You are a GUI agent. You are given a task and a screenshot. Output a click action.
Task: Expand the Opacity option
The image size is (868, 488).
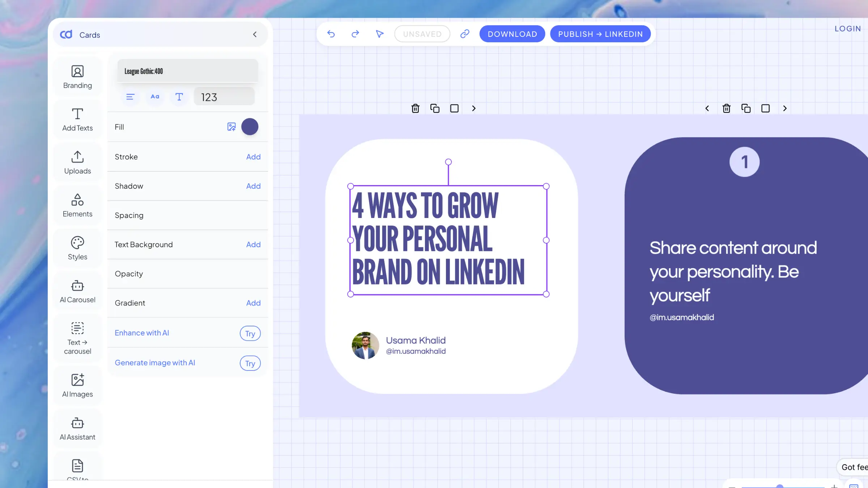click(x=188, y=274)
